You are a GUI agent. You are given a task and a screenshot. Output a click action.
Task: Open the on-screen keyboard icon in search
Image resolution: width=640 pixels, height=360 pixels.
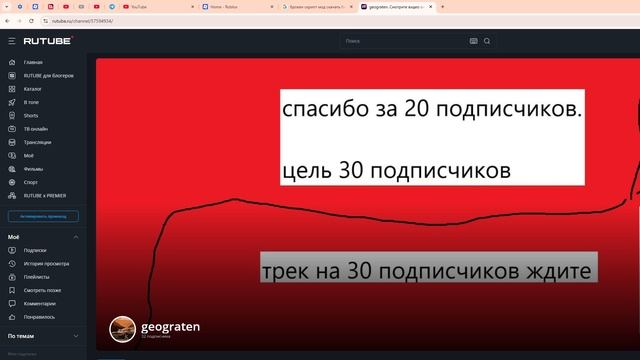point(473,41)
